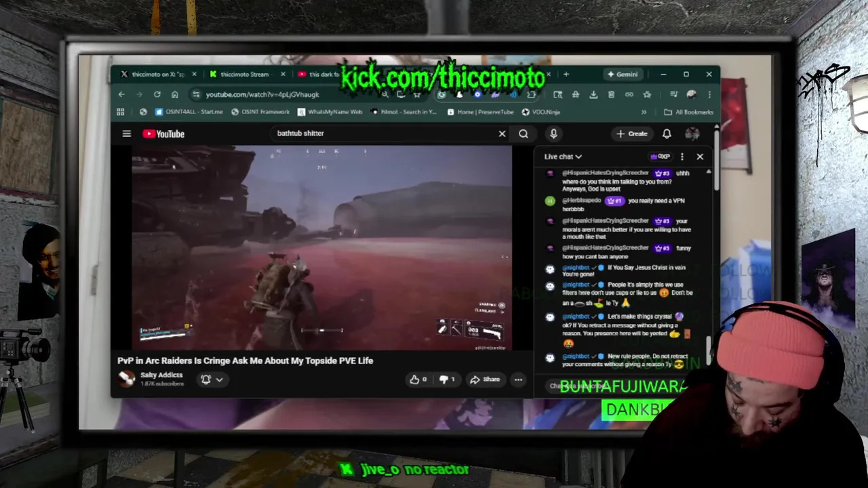Reload the YouTube page
868x488 pixels.
coord(157,95)
